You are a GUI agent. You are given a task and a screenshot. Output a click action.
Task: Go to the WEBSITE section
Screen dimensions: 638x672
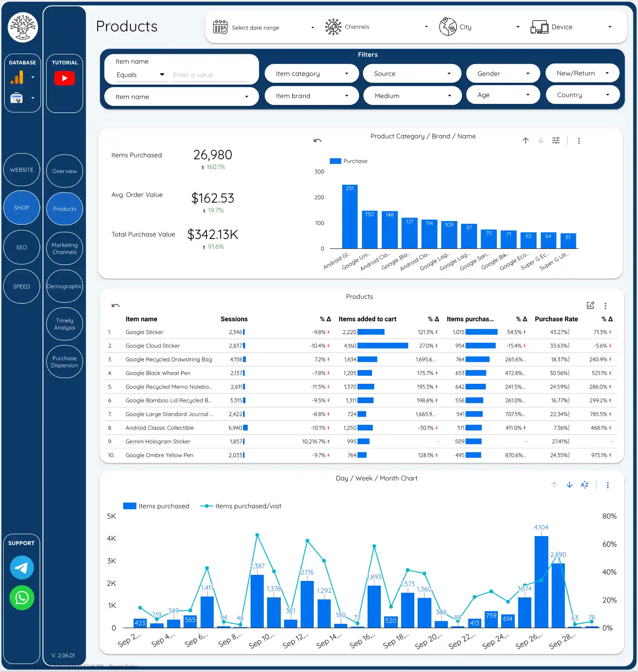coord(22,169)
